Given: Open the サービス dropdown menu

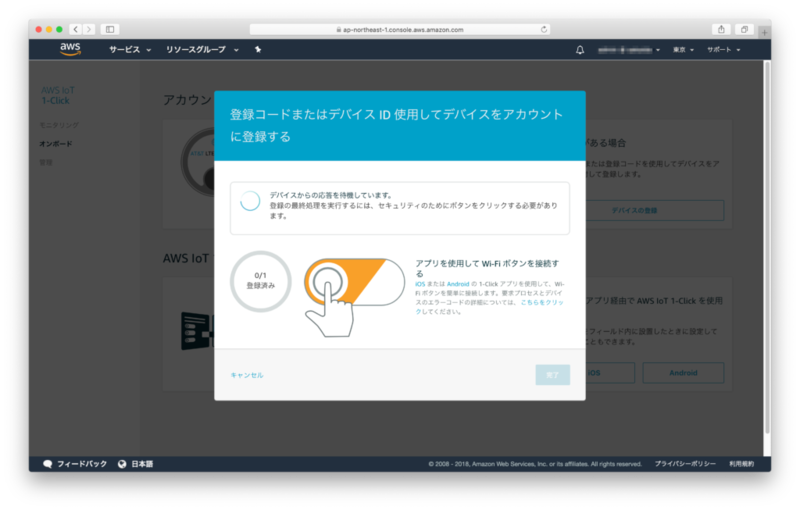Looking at the screenshot, I should coord(130,49).
